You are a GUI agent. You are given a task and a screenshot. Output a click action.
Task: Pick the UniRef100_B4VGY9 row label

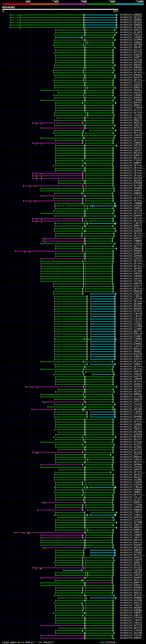[131, 77]
